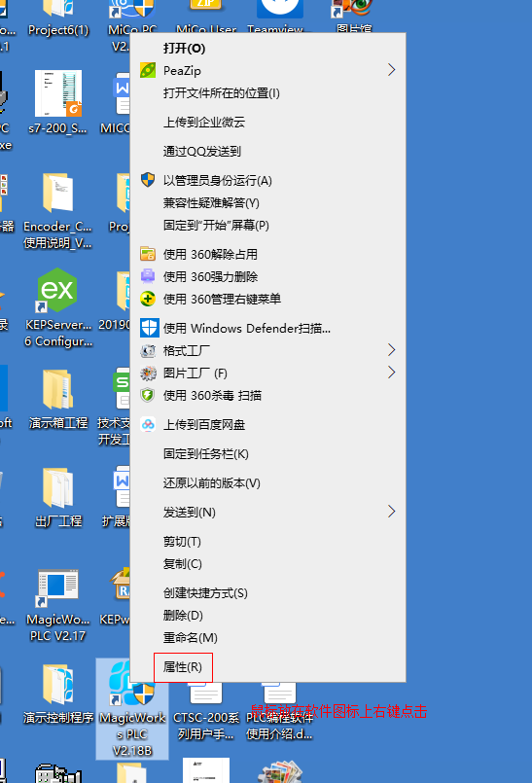This screenshot has width=532, height=783.
Task: Click the PeaZip green icon in menu
Action: (x=148, y=70)
